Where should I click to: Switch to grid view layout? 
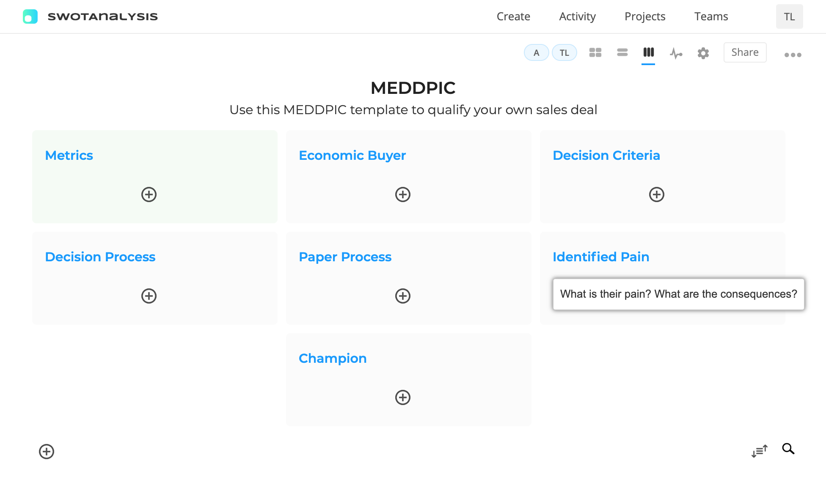pos(595,52)
